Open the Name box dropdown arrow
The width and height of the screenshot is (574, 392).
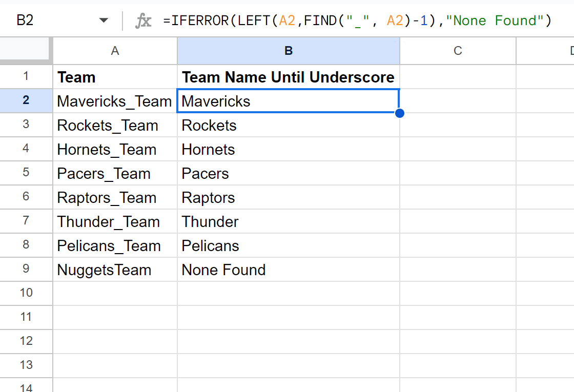104,20
